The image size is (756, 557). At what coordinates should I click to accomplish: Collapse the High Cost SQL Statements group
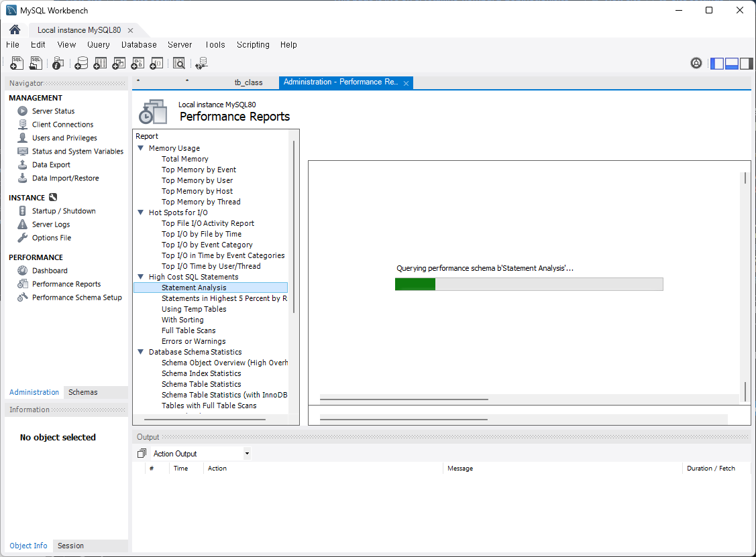(x=141, y=277)
